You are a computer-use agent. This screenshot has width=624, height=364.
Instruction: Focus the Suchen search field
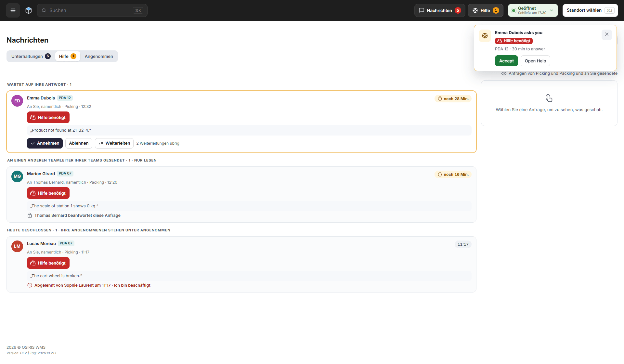92,10
